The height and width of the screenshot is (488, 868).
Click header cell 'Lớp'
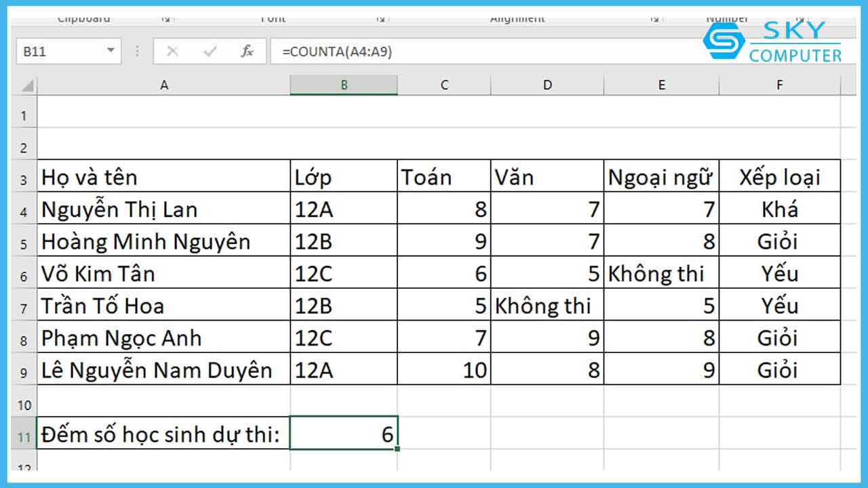click(x=344, y=176)
